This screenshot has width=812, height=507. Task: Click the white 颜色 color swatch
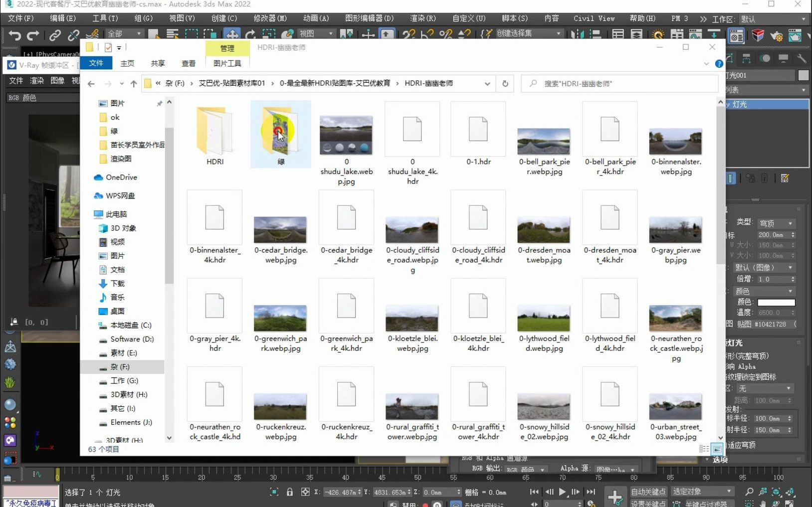776,302
